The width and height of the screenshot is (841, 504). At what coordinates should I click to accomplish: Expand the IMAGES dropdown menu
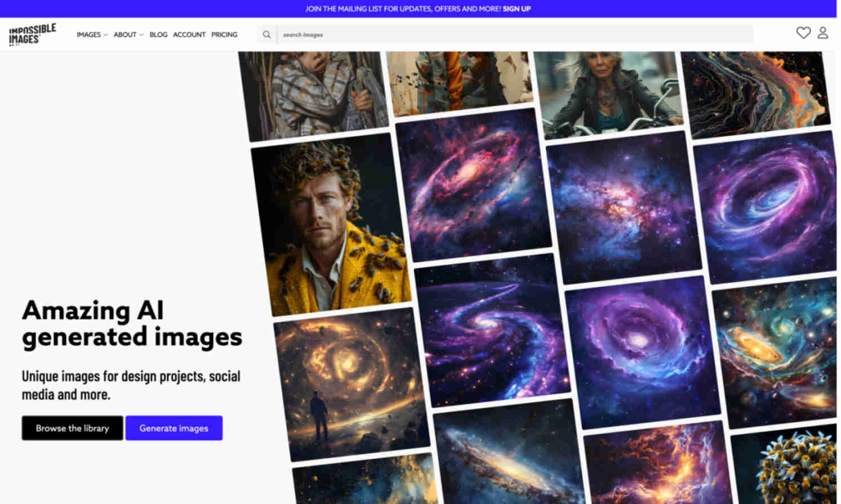[92, 35]
